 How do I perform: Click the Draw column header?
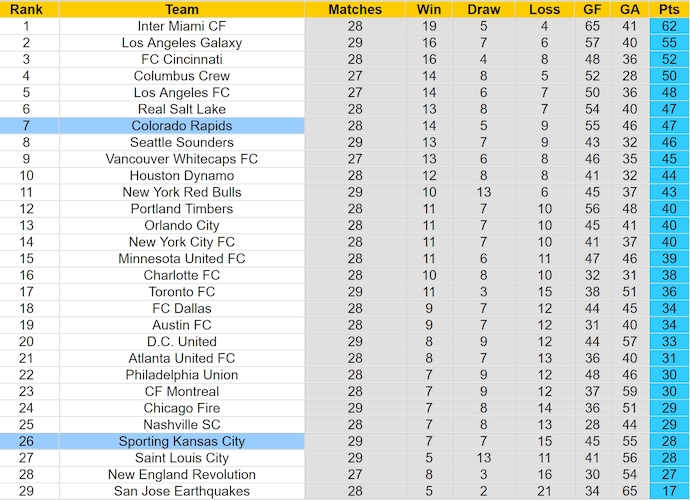pos(484,9)
